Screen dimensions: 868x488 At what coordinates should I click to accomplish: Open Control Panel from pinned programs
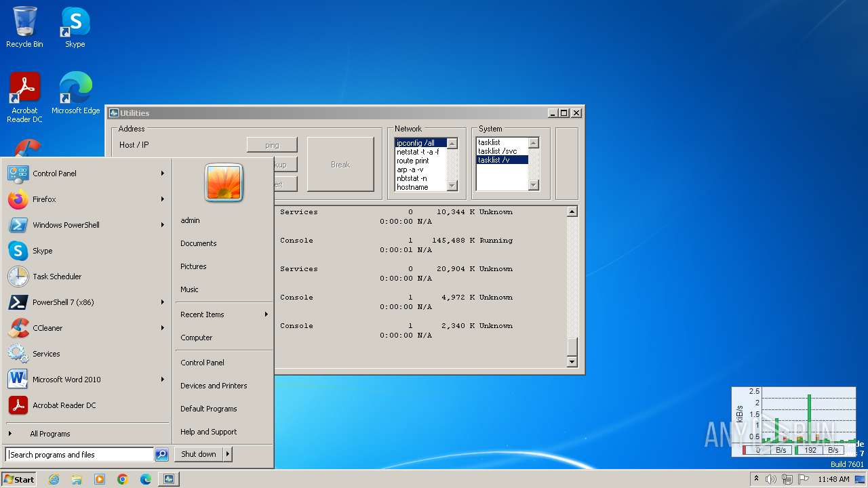click(86, 174)
